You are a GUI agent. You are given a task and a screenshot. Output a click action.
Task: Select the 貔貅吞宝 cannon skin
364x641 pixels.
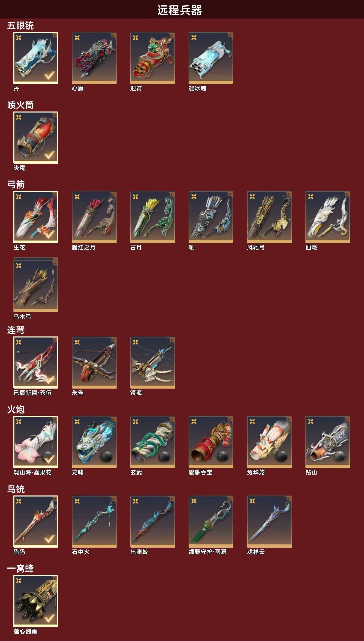tap(211, 442)
